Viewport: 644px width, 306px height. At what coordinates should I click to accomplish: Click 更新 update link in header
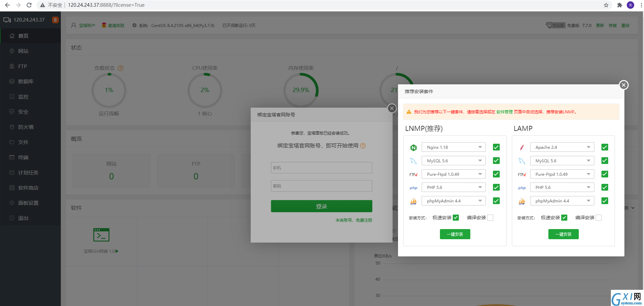click(x=600, y=25)
